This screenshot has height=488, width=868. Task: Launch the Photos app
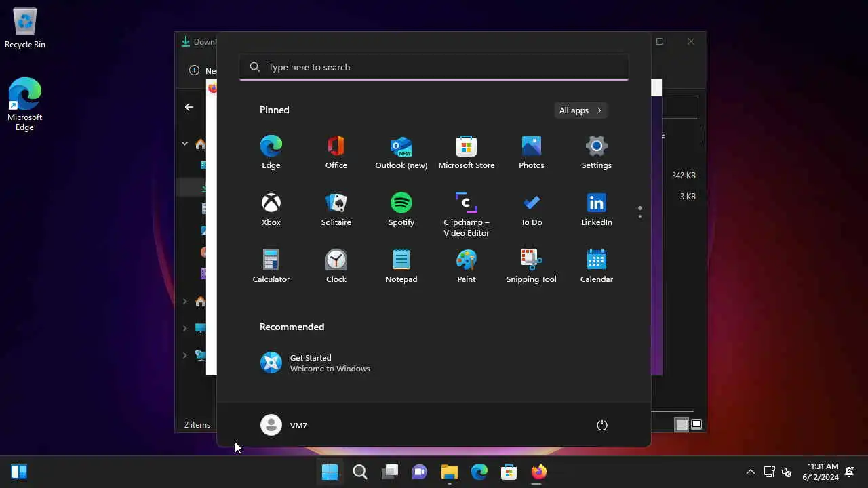click(x=531, y=152)
